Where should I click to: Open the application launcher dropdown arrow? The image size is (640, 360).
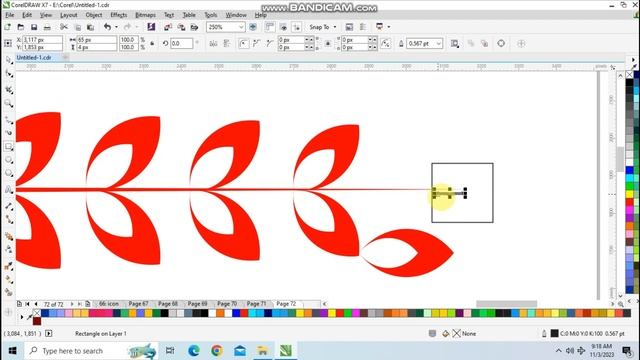tap(389, 27)
